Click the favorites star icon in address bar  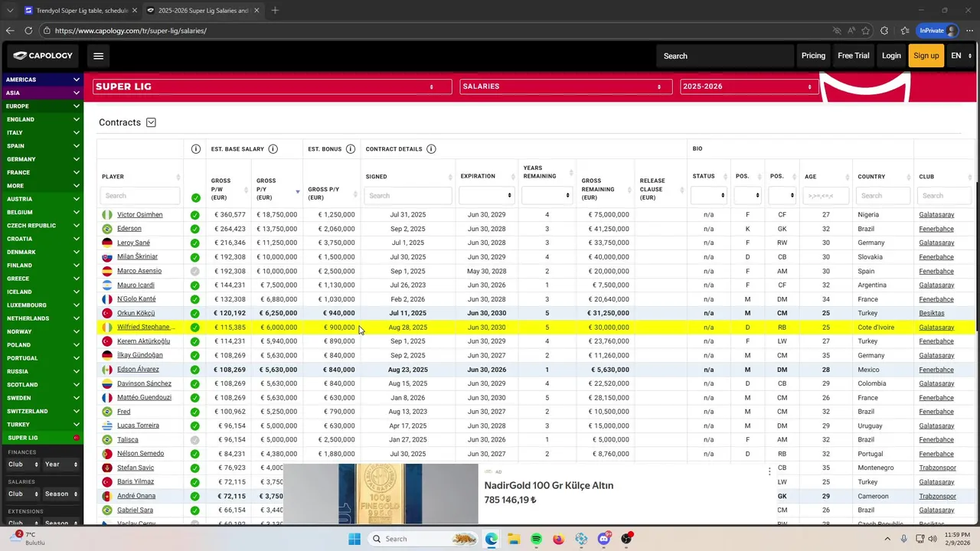point(866,31)
